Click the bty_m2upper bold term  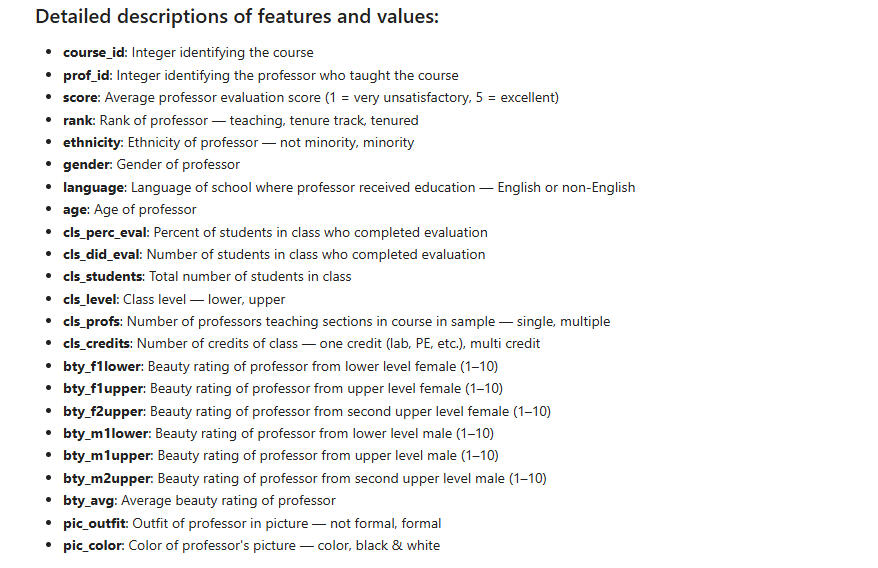coord(107,478)
